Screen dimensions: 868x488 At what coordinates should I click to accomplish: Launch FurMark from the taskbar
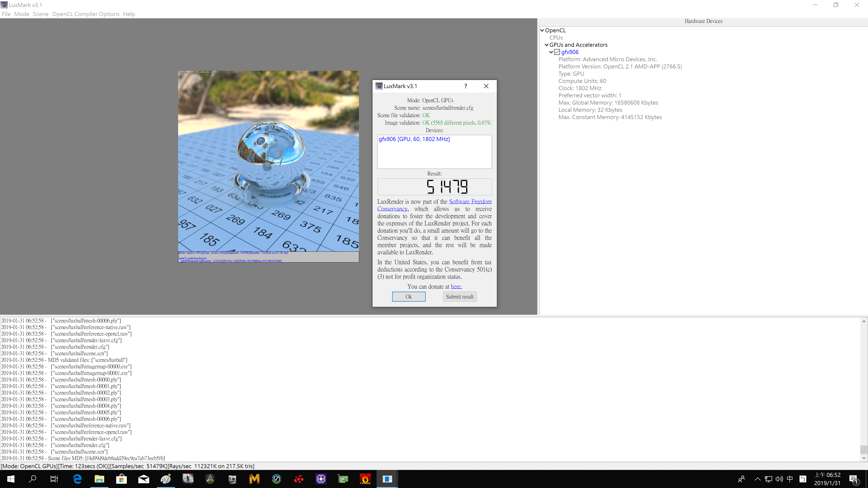point(365,479)
